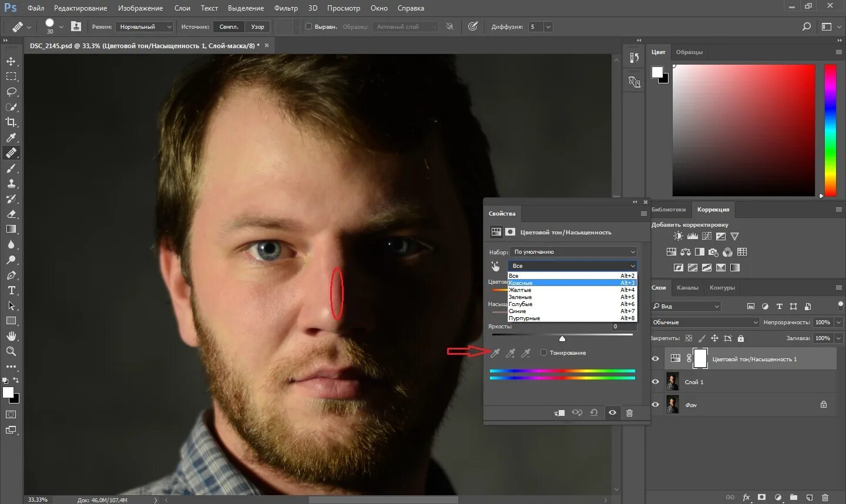
Task: Select the Gradient tool
Action: point(11,229)
